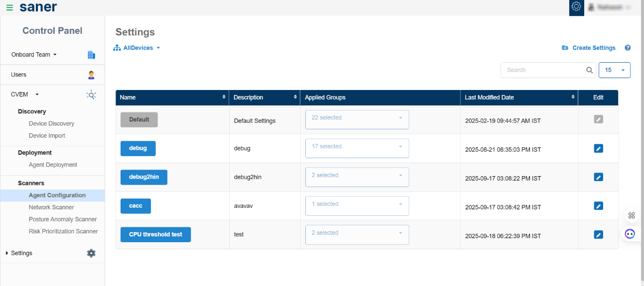The image size is (644, 286).
Task: Open the gear icon in top bar
Action: (x=576, y=7)
